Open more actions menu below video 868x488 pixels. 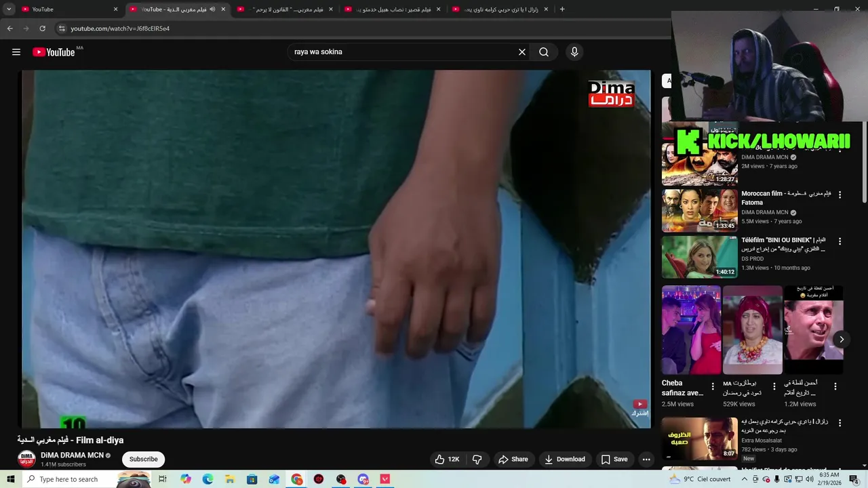click(x=646, y=459)
